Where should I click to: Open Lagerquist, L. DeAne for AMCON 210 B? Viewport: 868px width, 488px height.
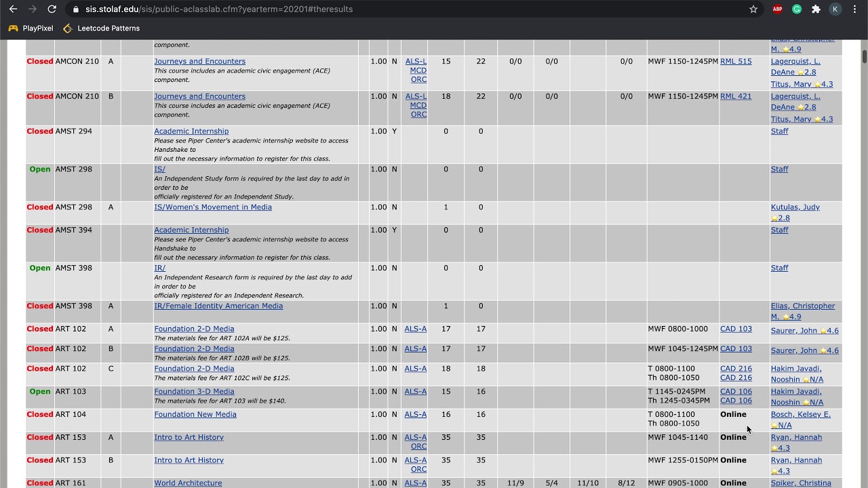point(795,102)
